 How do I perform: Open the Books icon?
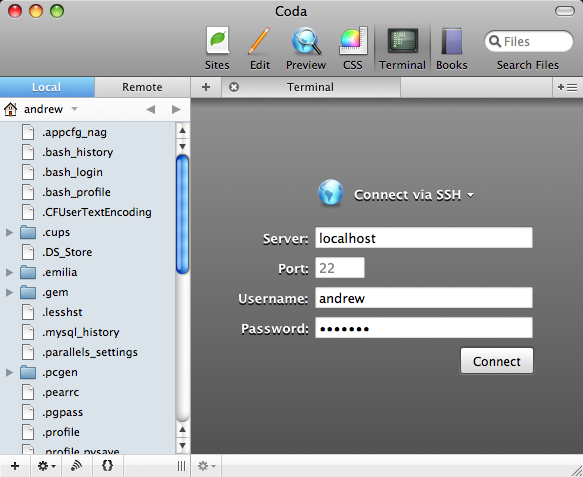[451, 48]
